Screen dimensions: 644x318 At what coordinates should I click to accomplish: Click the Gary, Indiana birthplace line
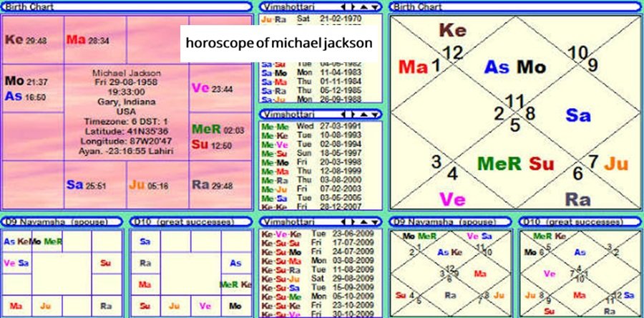(x=127, y=102)
